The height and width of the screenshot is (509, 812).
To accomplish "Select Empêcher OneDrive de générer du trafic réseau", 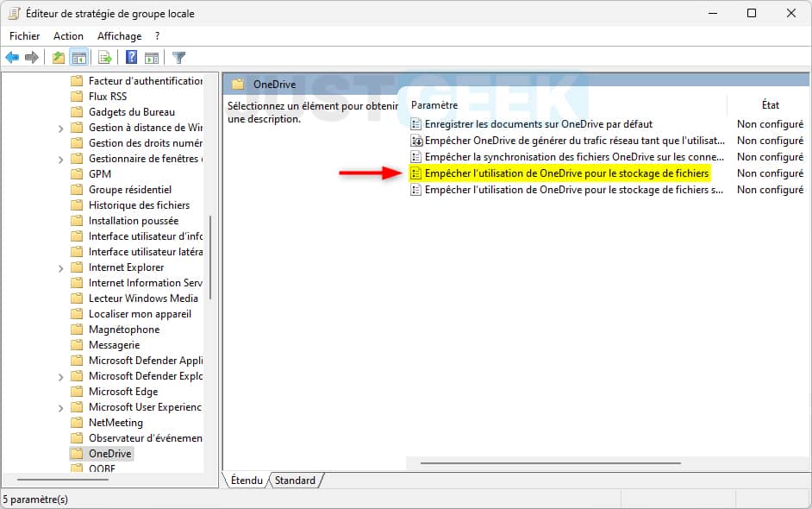I will 575,141.
